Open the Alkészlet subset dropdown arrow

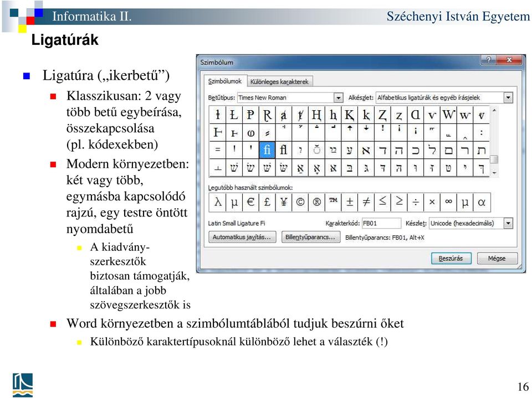[508, 97]
